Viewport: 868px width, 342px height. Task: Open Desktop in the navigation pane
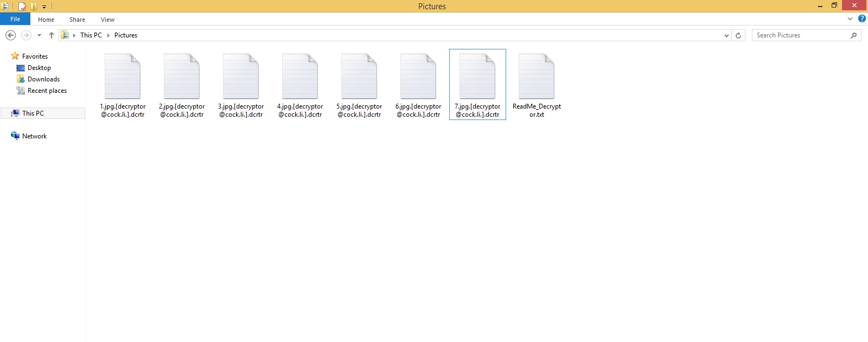pyautogui.click(x=39, y=68)
